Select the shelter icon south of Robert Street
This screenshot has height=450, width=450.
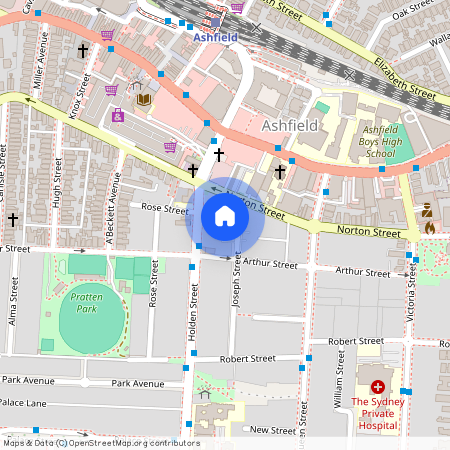pos(205,394)
